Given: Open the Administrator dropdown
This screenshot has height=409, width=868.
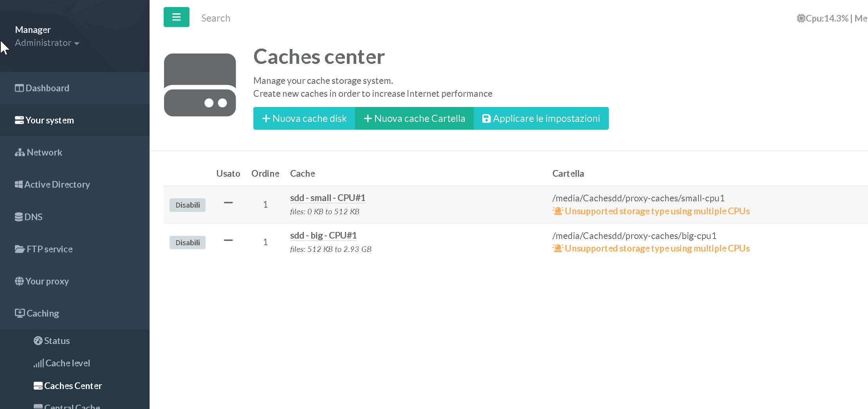Looking at the screenshot, I should (47, 43).
